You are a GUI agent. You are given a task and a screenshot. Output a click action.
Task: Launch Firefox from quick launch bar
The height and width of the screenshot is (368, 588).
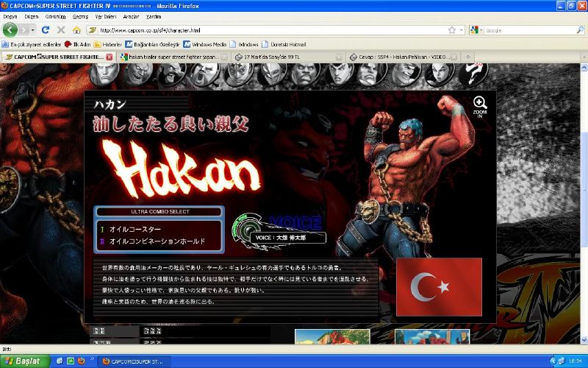click(x=81, y=361)
